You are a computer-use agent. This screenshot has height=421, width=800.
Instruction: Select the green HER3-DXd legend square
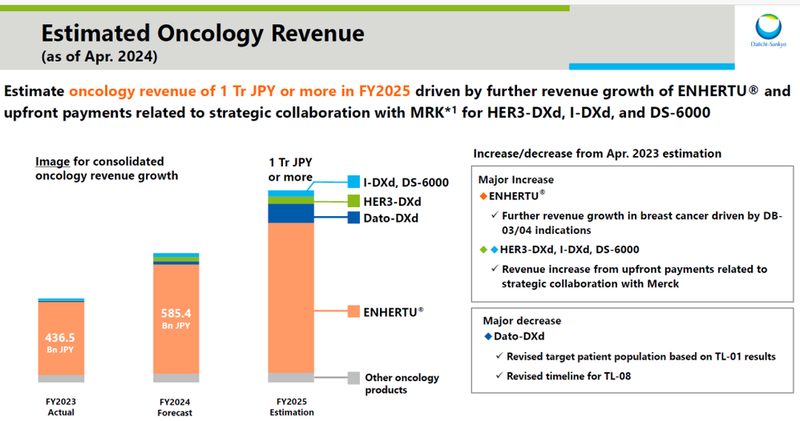(x=354, y=200)
